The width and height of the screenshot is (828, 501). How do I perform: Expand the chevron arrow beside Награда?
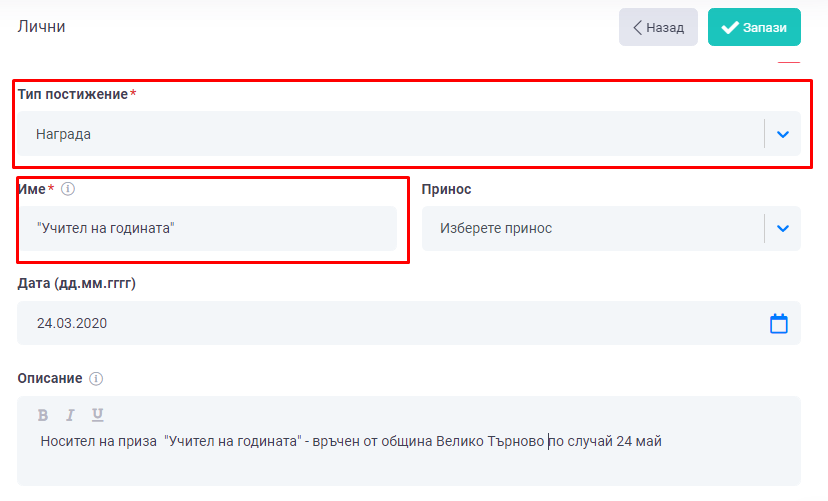point(783,134)
